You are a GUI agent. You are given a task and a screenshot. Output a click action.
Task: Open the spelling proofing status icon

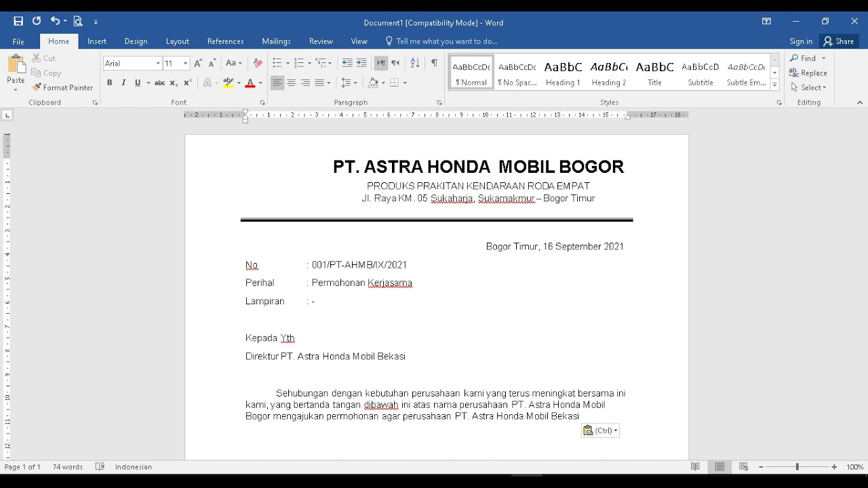click(x=100, y=467)
